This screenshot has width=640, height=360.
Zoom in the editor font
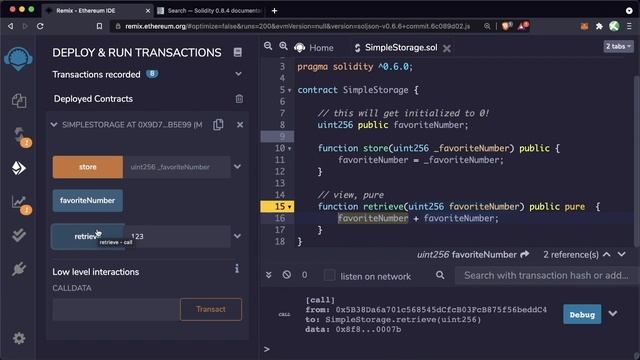[x=283, y=47]
